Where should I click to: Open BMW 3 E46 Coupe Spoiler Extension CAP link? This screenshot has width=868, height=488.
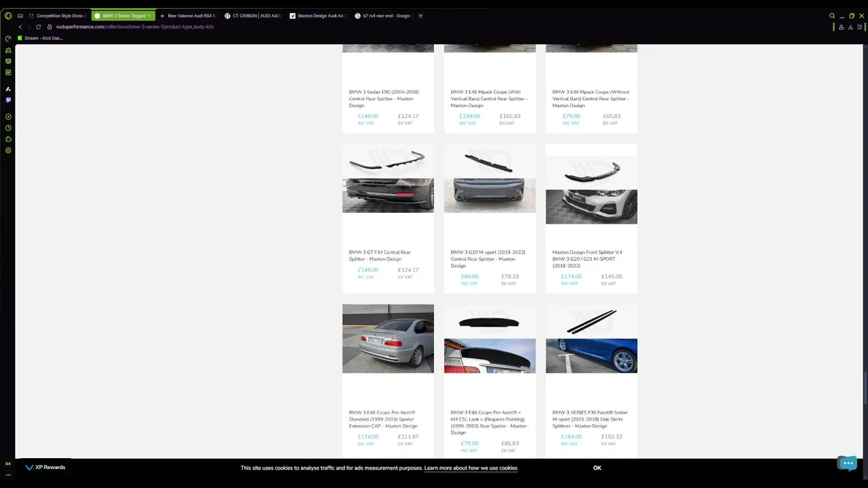[383, 419]
